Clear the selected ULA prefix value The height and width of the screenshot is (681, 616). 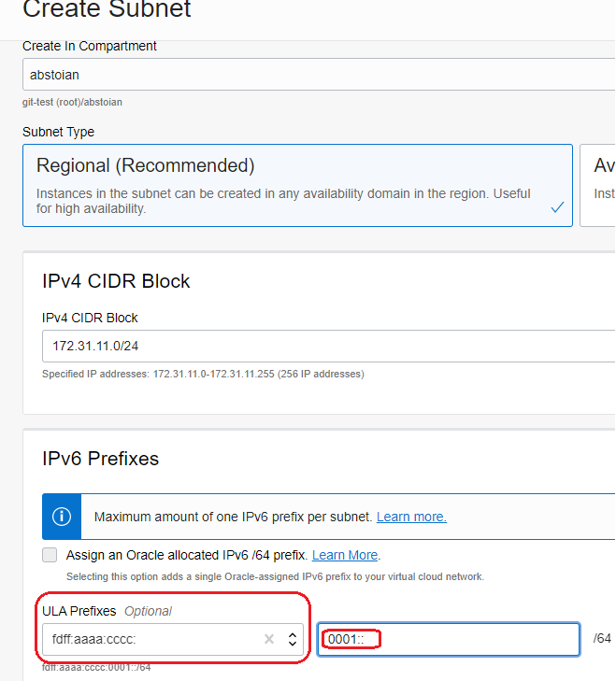point(269,639)
